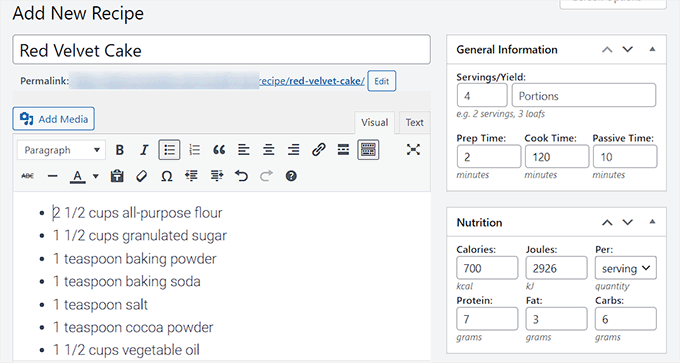Screen dimensions: 680x363
Task: Switch to the Visual editor tab
Action: (x=374, y=123)
